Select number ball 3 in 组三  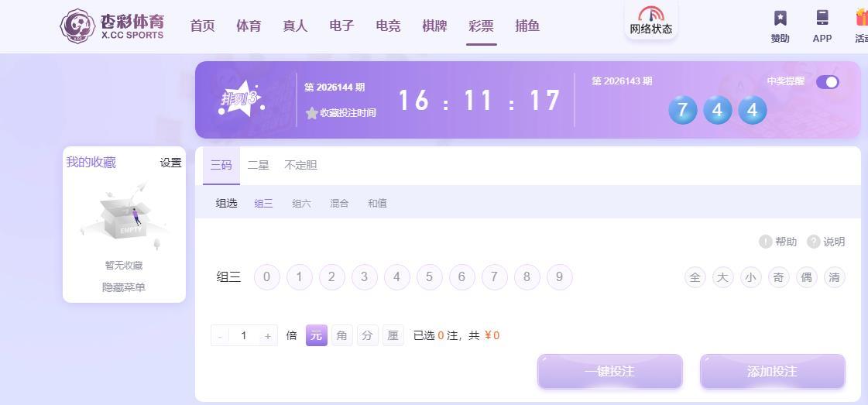(364, 277)
